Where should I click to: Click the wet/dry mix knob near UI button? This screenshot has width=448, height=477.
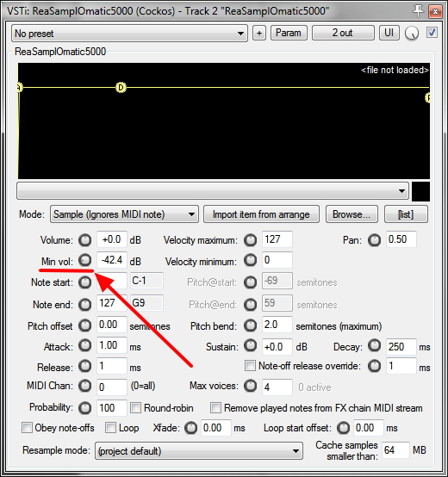coord(412,33)
